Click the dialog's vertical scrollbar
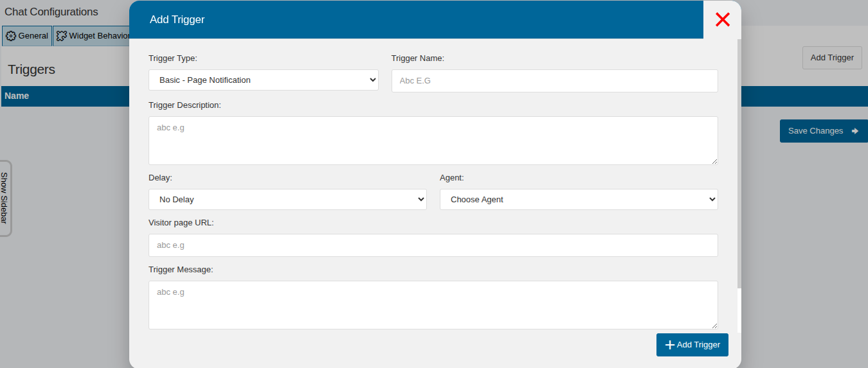This screenshot has width=868, height=368. 739,163
